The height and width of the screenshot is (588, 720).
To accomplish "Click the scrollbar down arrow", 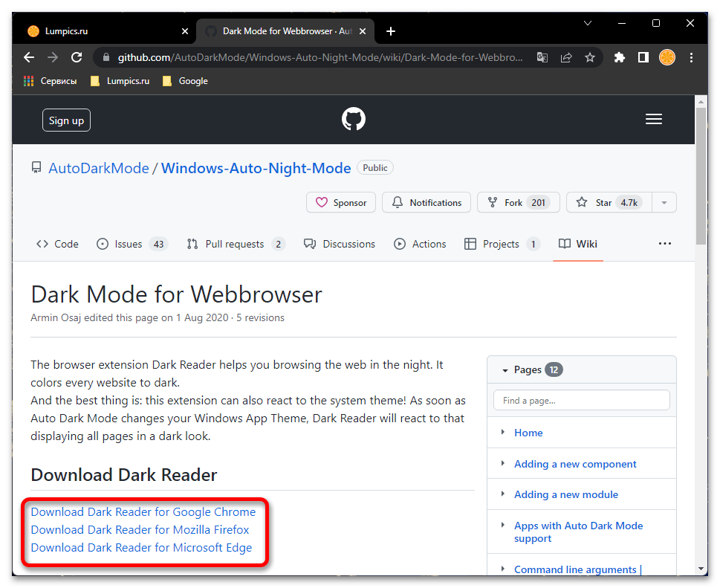I will click(701, 569).
